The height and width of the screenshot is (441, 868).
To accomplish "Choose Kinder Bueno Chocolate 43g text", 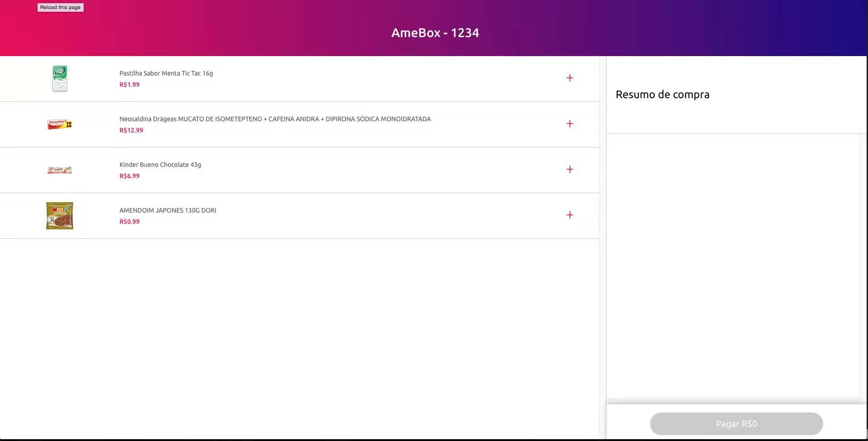I will [160, 165].
